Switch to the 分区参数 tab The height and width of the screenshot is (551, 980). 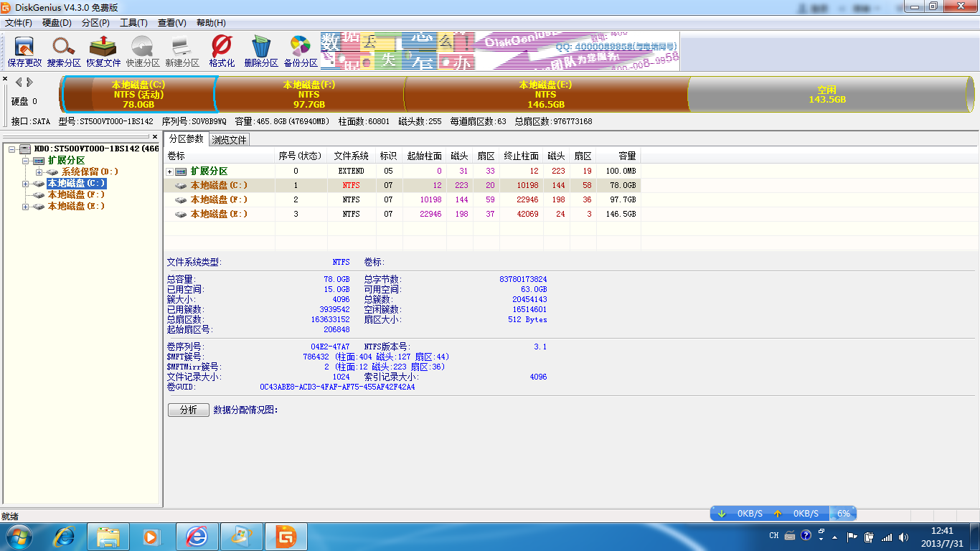tap(187, 139)
